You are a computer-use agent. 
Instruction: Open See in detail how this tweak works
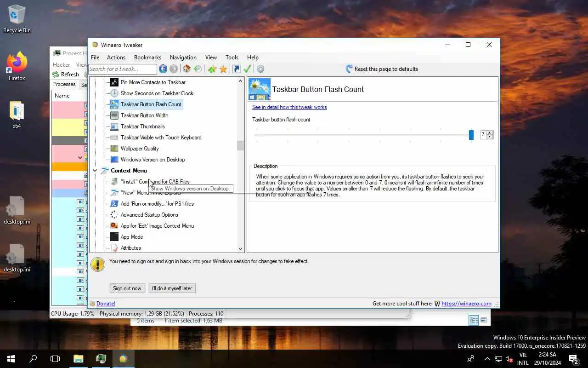pyautogui.click(x=289, y=107)
